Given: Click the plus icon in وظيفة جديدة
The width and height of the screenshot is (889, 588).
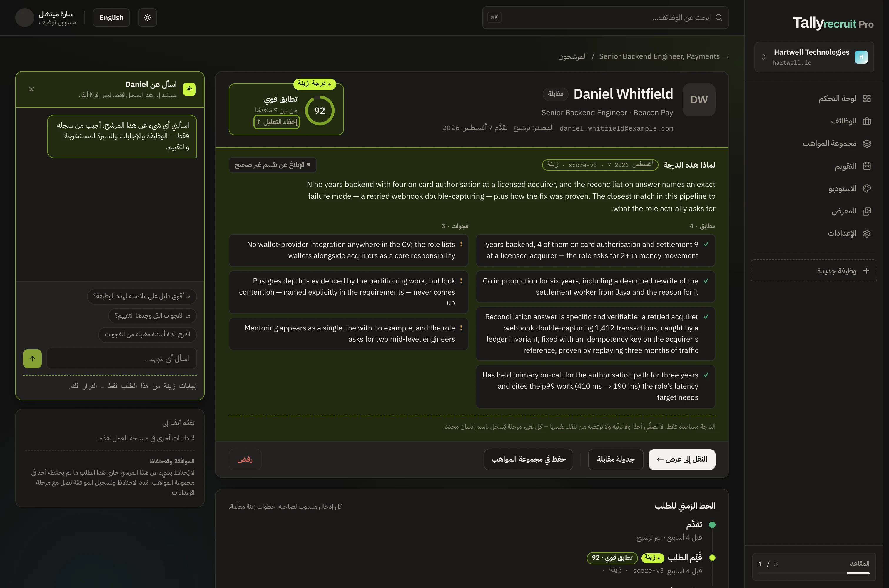Looking at the screenshot, I should [x=866, y=271].
